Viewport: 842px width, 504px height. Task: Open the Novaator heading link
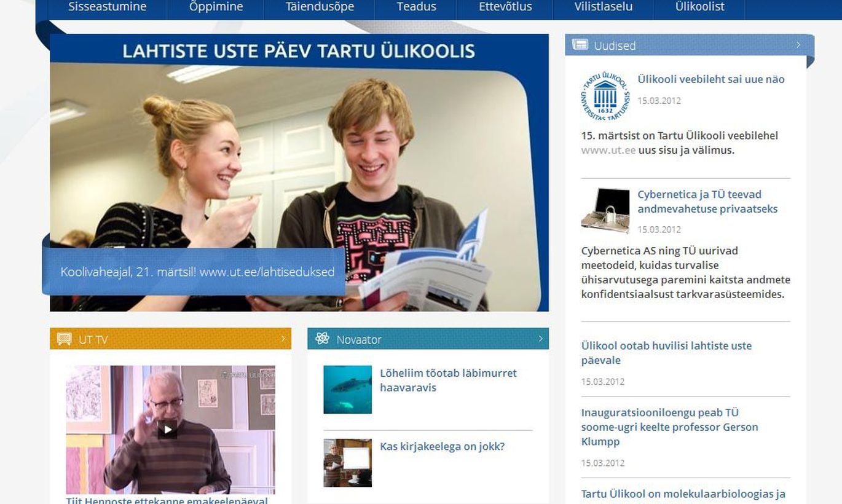(x=359, y=339)
